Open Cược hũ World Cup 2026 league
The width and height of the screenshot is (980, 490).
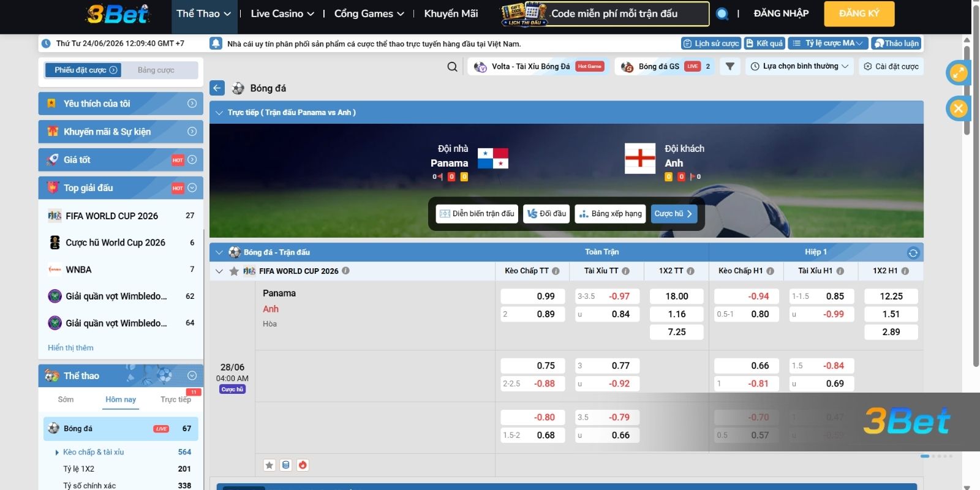pyautogui.click(x=121, y=243)
